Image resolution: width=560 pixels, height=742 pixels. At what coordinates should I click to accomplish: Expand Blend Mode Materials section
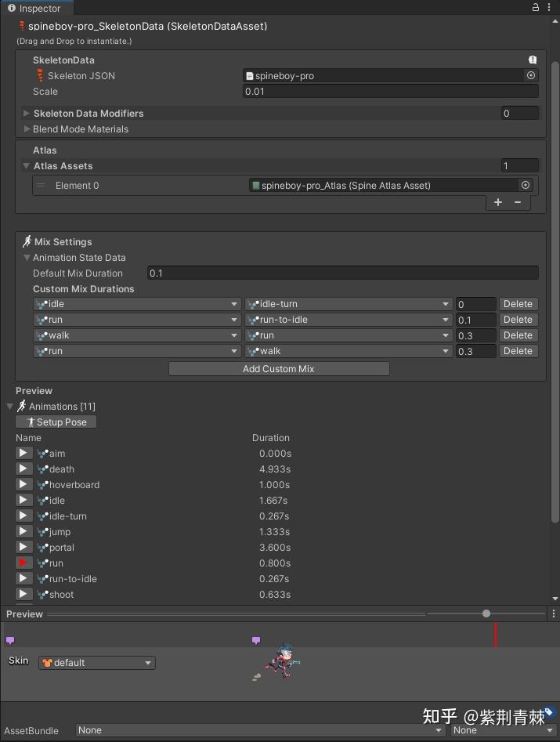pos(27,129)
